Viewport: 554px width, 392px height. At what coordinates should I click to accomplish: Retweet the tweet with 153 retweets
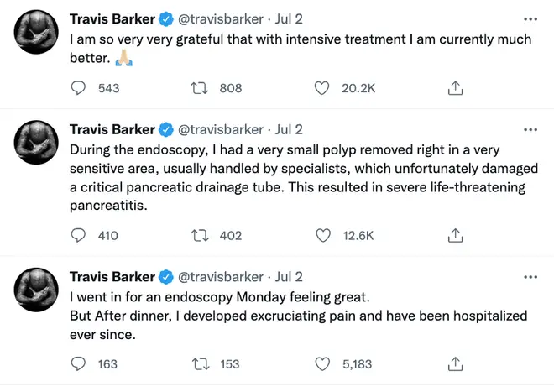[201, 364]
